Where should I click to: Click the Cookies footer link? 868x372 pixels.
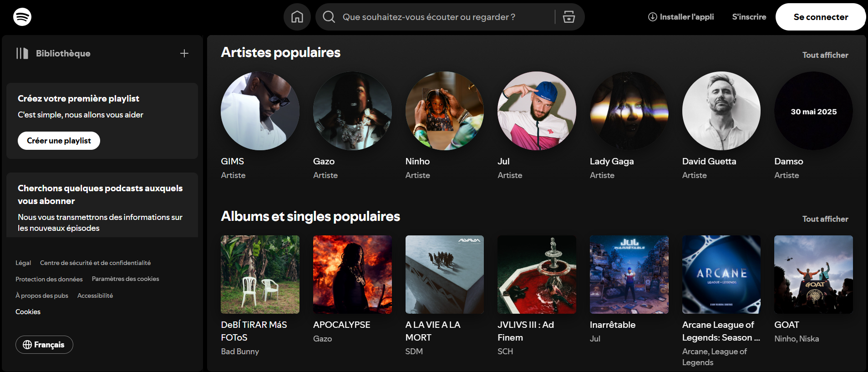point(28,312)
